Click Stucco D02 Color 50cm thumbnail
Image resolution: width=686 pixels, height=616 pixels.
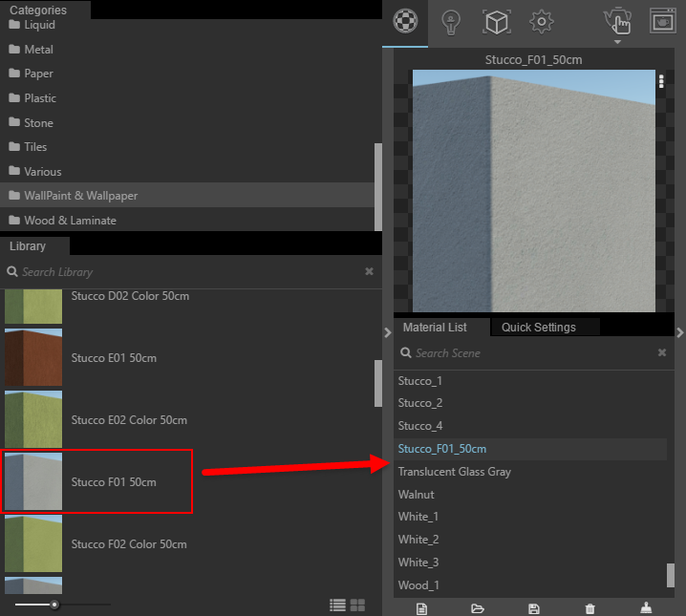(33, 307)
